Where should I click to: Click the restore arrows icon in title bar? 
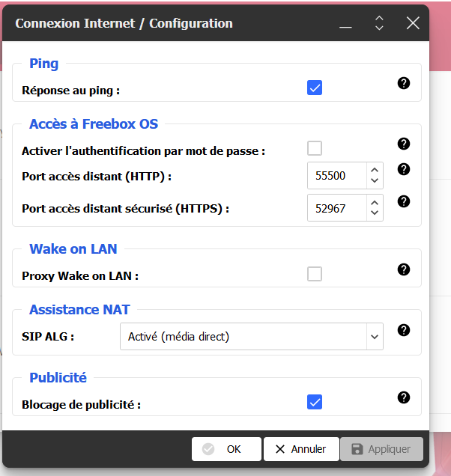(379, 23)
